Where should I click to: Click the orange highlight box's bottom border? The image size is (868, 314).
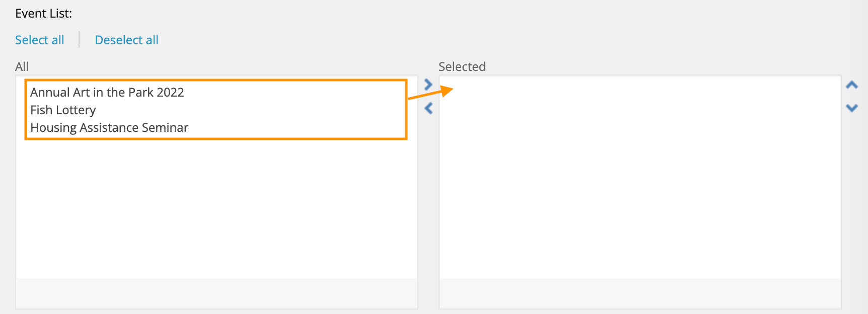pyautogui.click(x=216, y=138)
